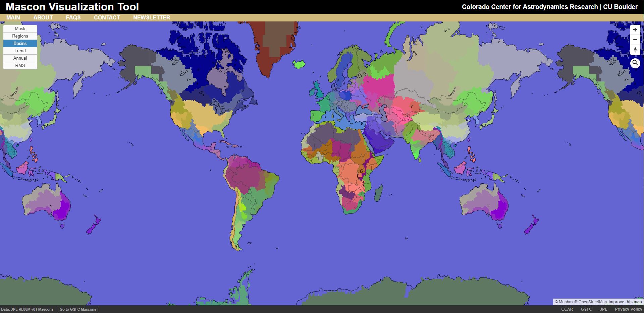Viewport: 644px width, 313px height.
Task: Open the MAIN menu item
Action: (x=13, y=17)
